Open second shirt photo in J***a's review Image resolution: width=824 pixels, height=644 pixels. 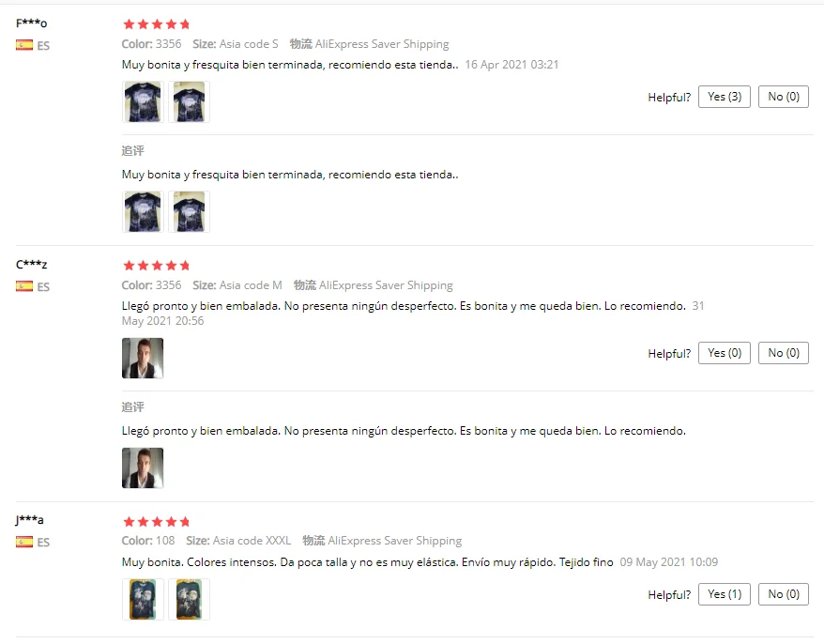click(190, 599)
